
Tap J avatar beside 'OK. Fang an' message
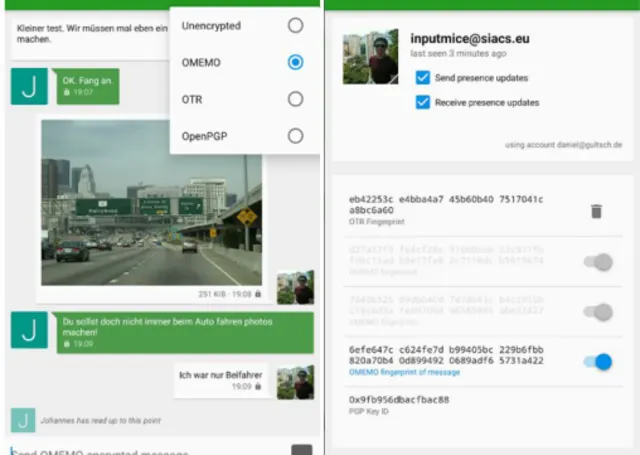(29, 86)
